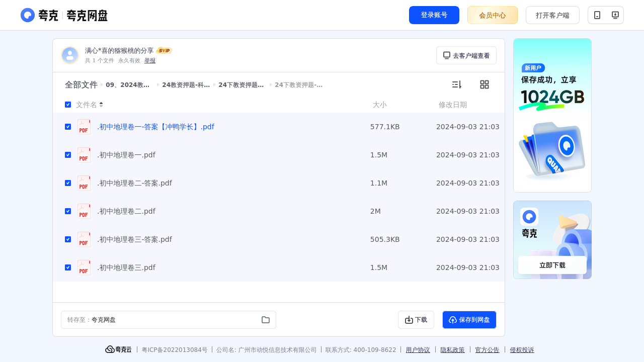Toggle the select-all checkbox beside 文件名
The image size is (644, 362).
pos(68,105)
